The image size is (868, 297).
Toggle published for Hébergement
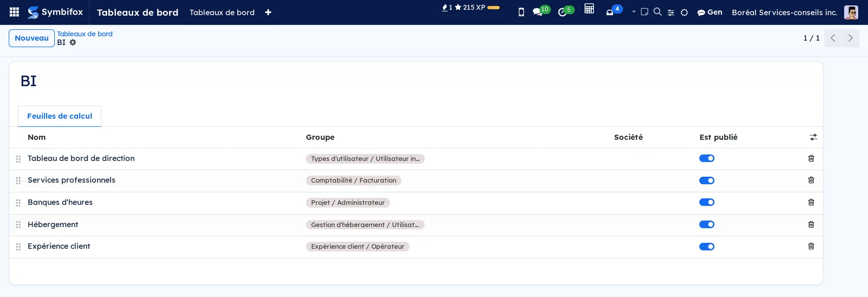[x=707, y=224]
